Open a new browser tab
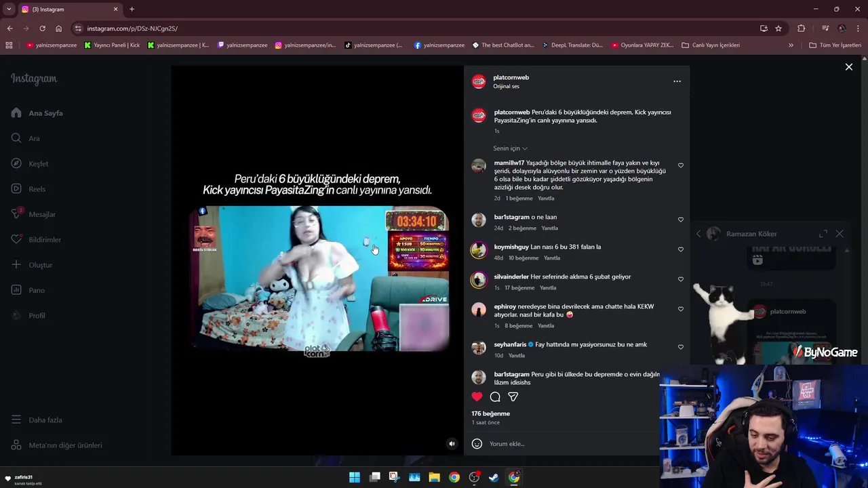Viewport: 868px width, 488px height. (x=132, y=9)
